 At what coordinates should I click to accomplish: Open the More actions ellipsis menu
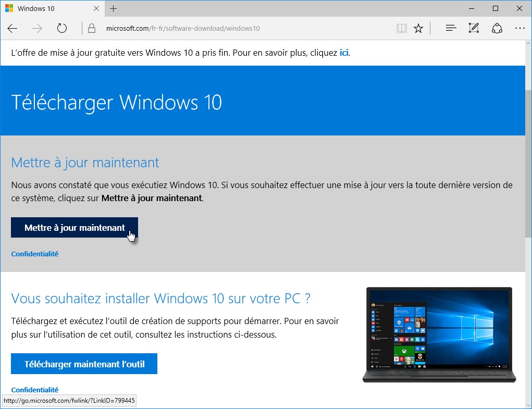pos(519,29)
